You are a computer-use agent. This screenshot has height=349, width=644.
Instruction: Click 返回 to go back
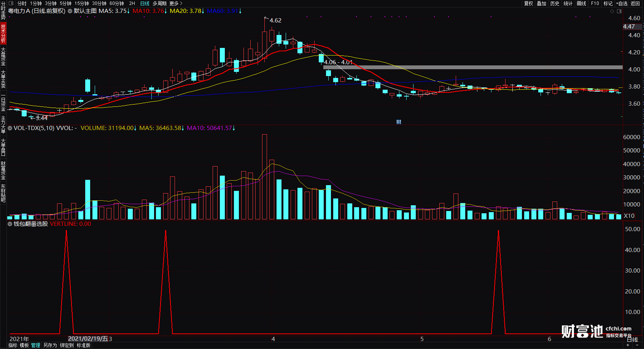(635, 3)
